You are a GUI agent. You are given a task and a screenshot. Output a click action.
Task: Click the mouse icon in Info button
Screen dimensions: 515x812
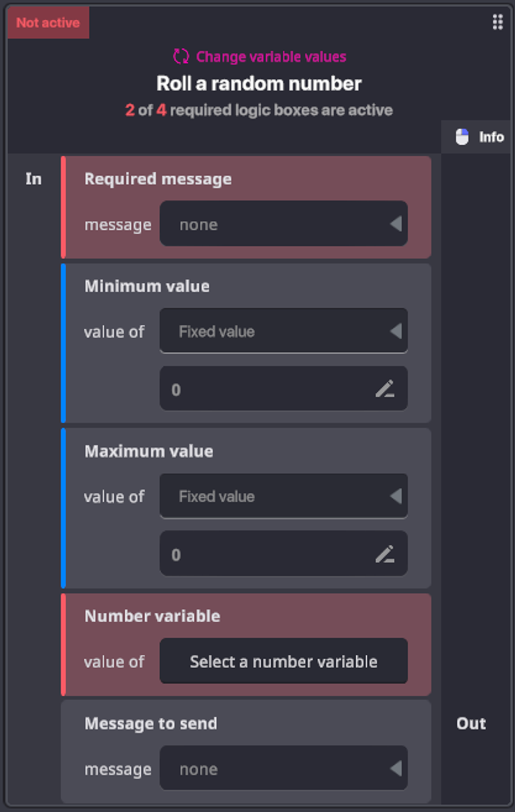pos(462,137)
